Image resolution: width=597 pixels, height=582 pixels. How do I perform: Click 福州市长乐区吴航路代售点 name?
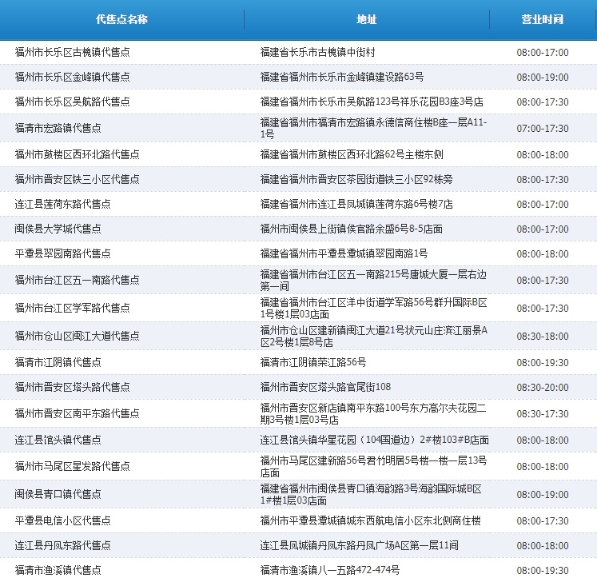[x=72, y=102]
